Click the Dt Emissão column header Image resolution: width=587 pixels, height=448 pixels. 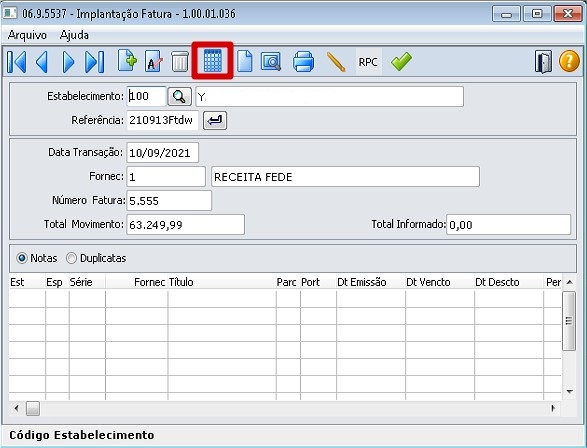click(371, 282)
